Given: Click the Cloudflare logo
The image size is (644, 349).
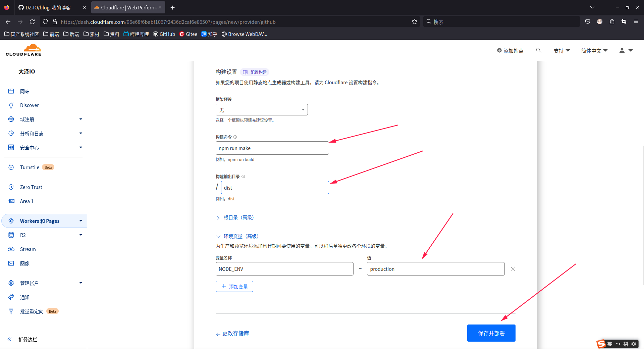Looking at the screenshot, I should click(23, 50).
